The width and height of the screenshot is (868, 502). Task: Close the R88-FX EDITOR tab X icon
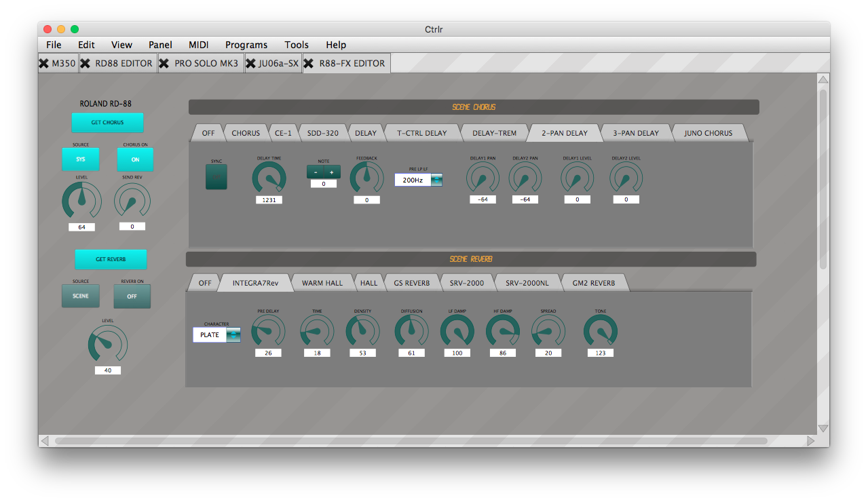tap(308, 63)
